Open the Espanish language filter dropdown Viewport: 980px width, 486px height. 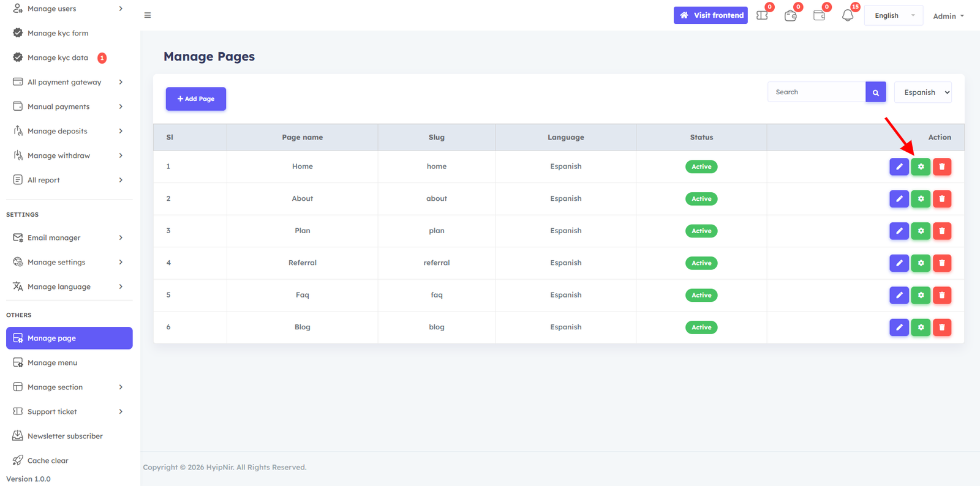(922, 92)
